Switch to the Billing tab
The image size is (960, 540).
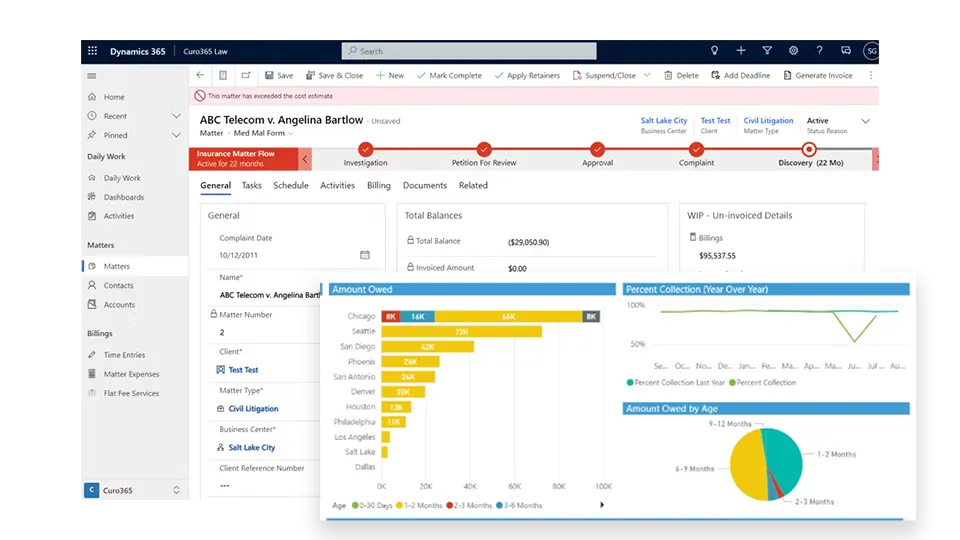point(378,185)
